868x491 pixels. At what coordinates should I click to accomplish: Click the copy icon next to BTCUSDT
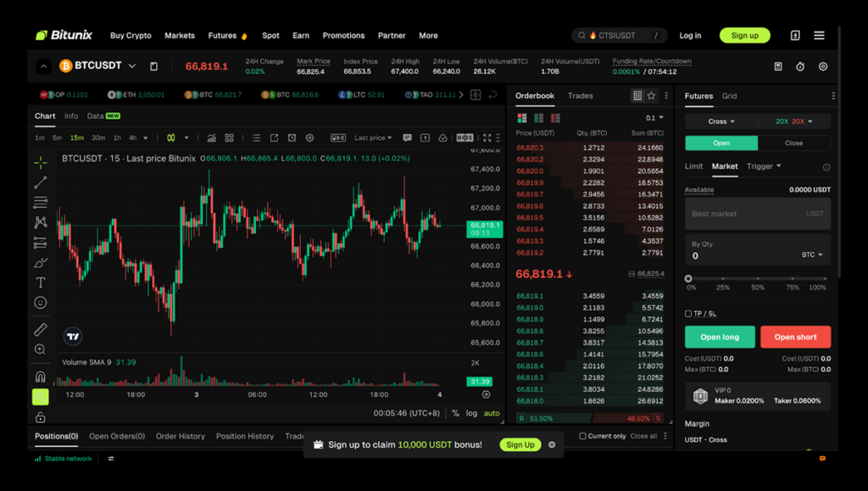[x=154, y=66]
